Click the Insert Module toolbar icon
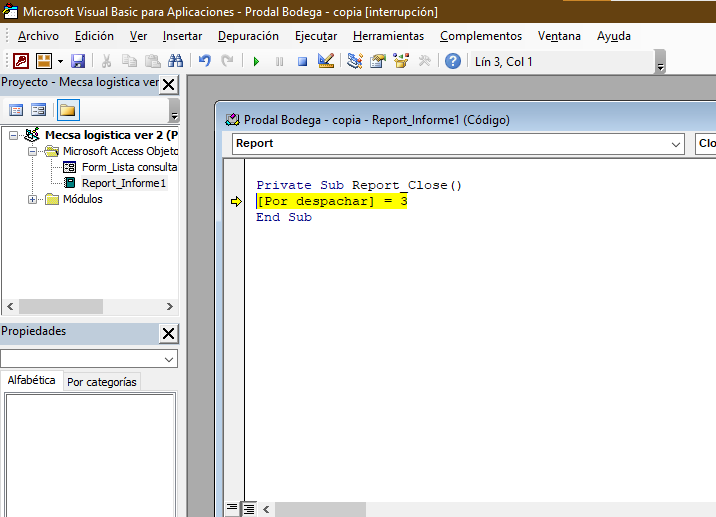716x517 pixels. 44,61
